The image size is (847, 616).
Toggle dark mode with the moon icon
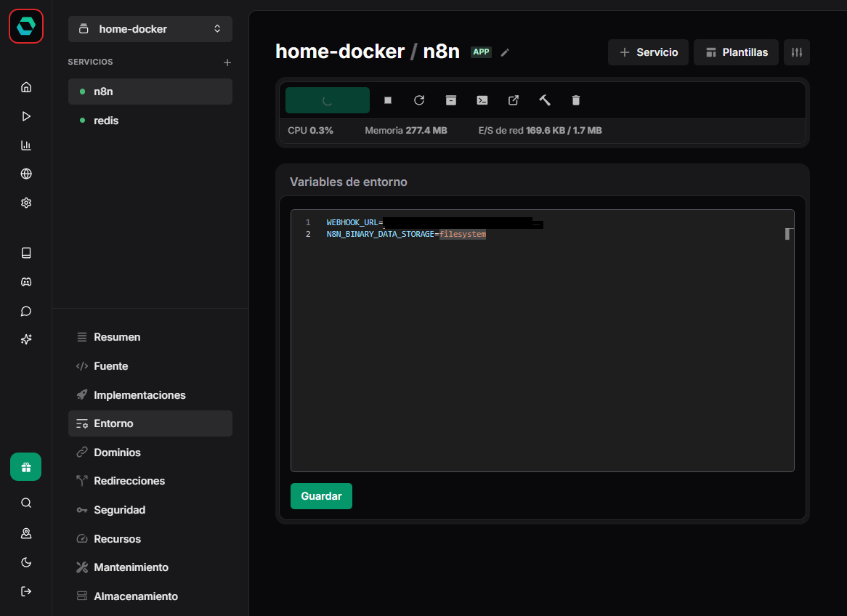26,562
